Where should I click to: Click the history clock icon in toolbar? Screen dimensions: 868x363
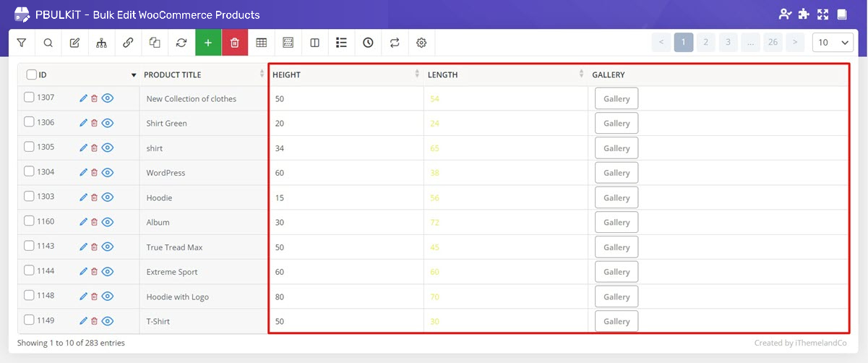[x=368, y=43]
